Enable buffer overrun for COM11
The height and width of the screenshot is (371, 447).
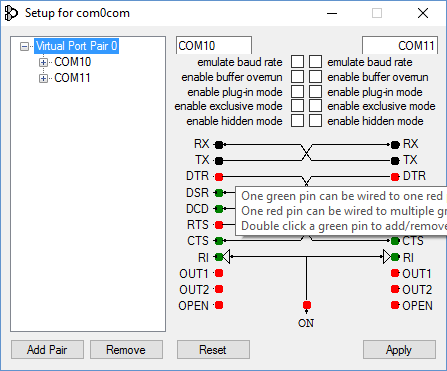(315, 77)
